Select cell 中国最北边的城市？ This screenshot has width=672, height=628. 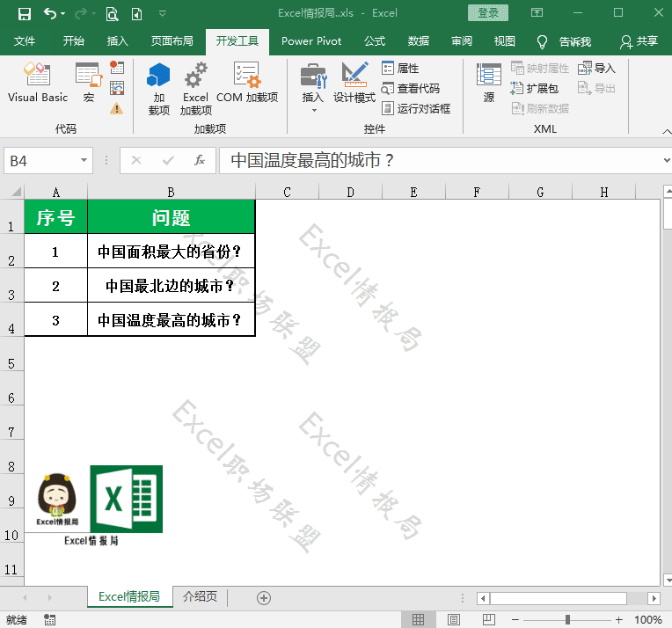171,286
